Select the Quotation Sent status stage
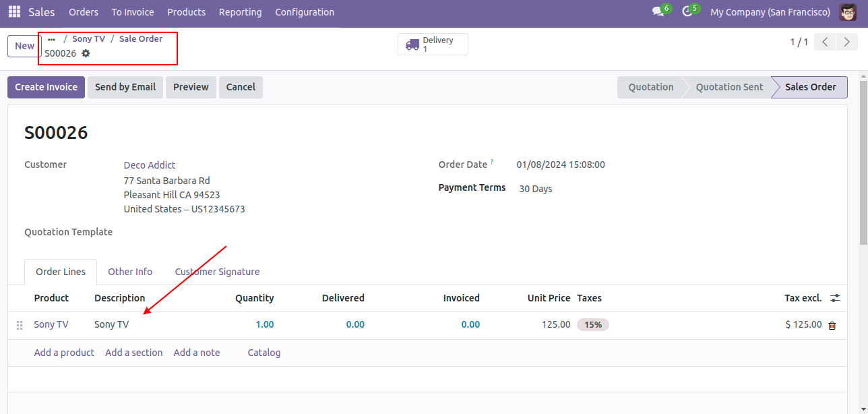The height and width of the screenshot is (414, 868). (729, 87)
